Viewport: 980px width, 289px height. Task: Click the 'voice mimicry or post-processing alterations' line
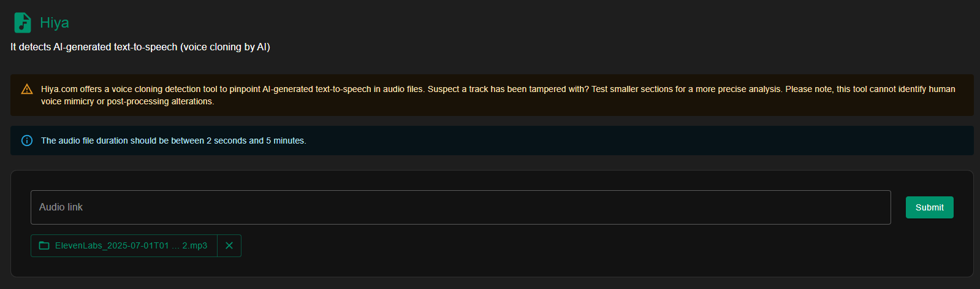[x=127, y=101]
